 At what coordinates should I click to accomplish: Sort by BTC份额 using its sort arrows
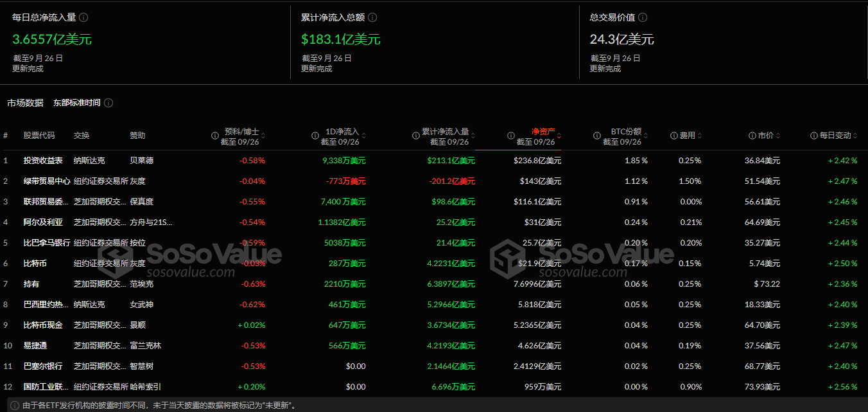[x=646, y=136]
